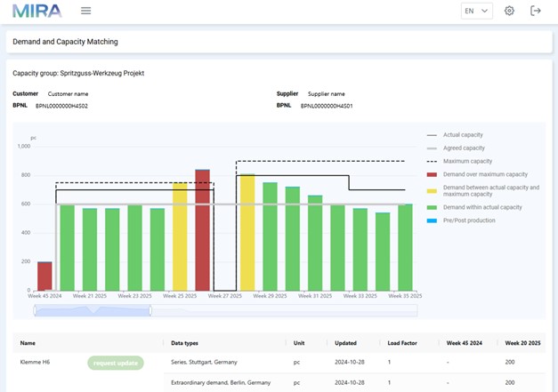Click right handle of the chart zoom slider
Viewport: 558px width, 392px height.
click(150, 310)
